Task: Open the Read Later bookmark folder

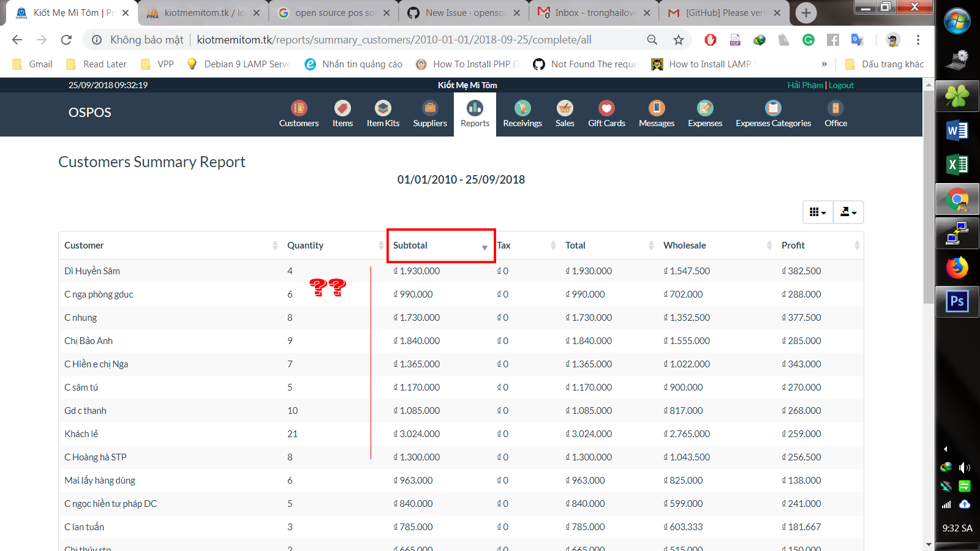Action: point(97,64)
